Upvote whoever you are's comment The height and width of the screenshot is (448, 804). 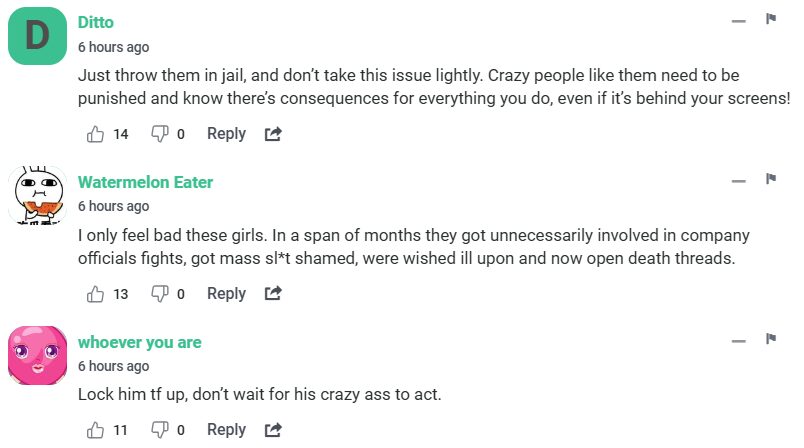point(96,430)
